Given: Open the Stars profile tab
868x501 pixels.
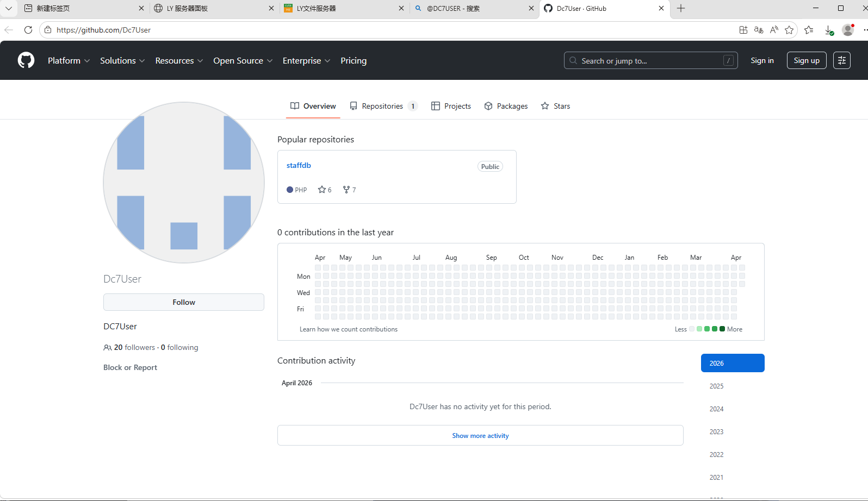Looking at the screenshot, I should click(556, 106).
